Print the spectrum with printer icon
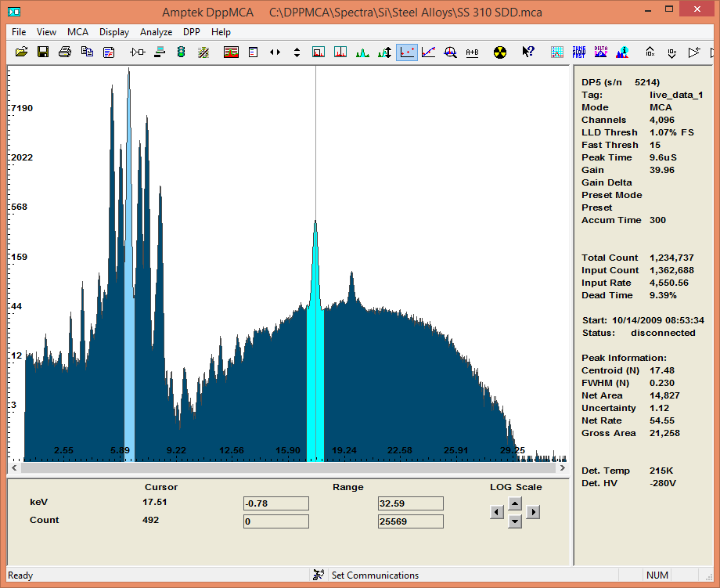 65,52
